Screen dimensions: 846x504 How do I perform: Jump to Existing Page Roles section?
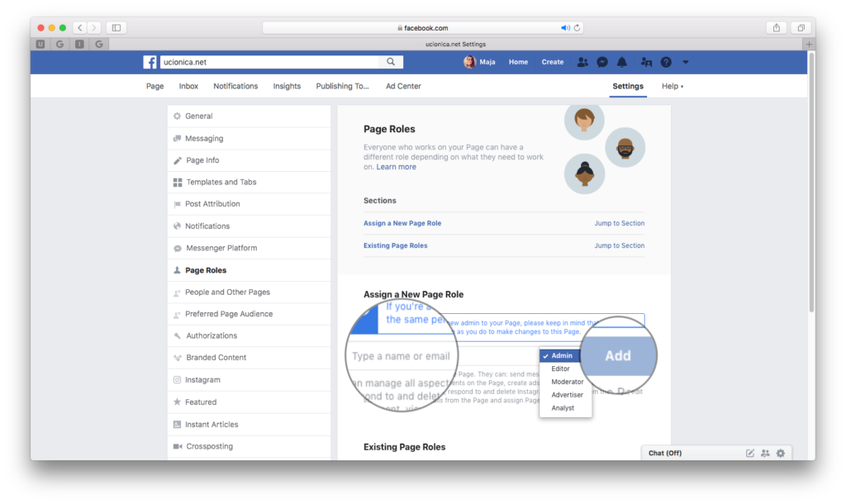[x=619, y=245]
